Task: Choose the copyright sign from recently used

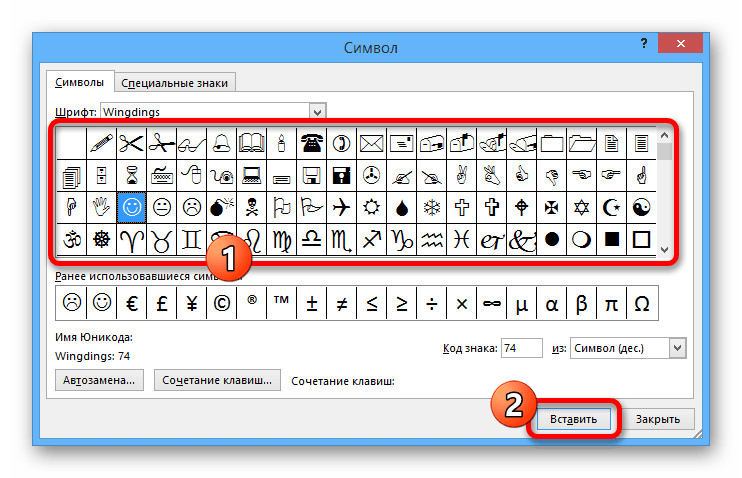Action: [x=221, y=303]
